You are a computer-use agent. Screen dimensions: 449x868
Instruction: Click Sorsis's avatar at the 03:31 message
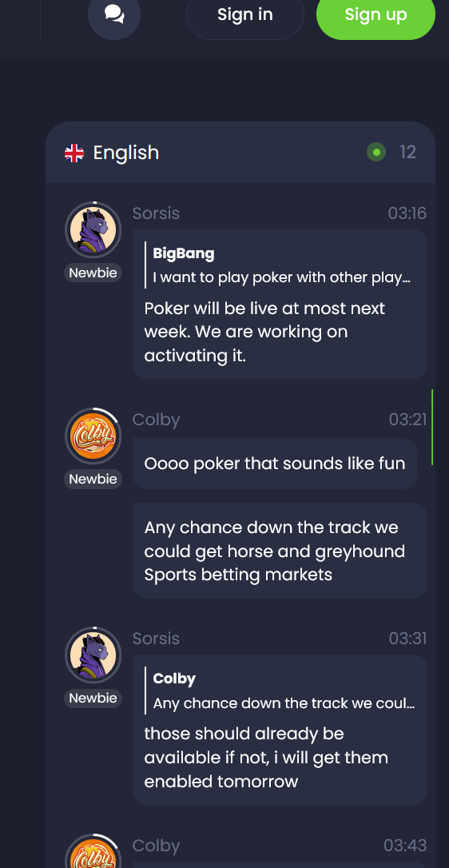[x=93, y=655]
